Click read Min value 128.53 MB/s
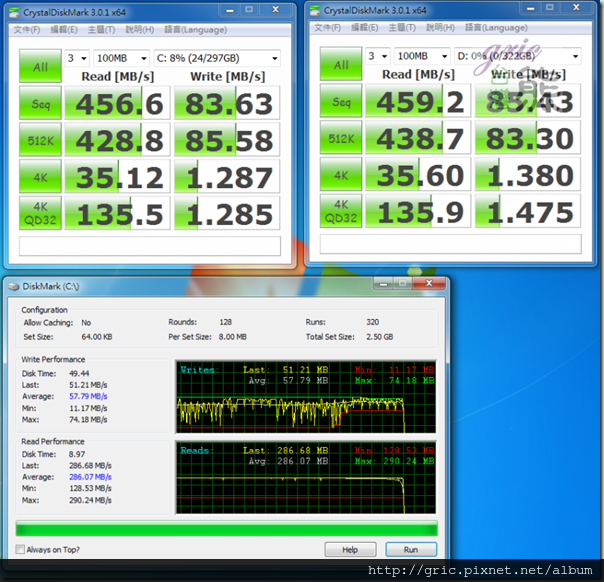 tap(90, 488)
